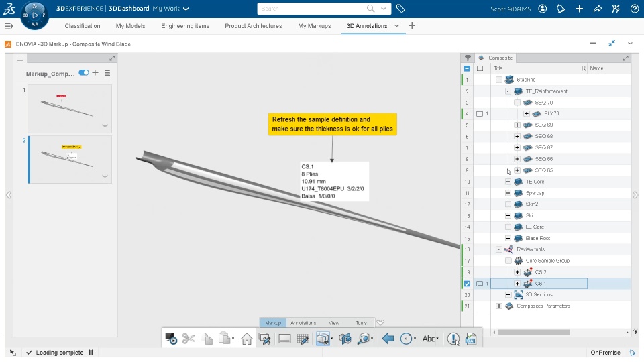This screenshot has height=362, width=644.
Task: Expand the SEQ.69 node
Action: click(x=517, y=125)
